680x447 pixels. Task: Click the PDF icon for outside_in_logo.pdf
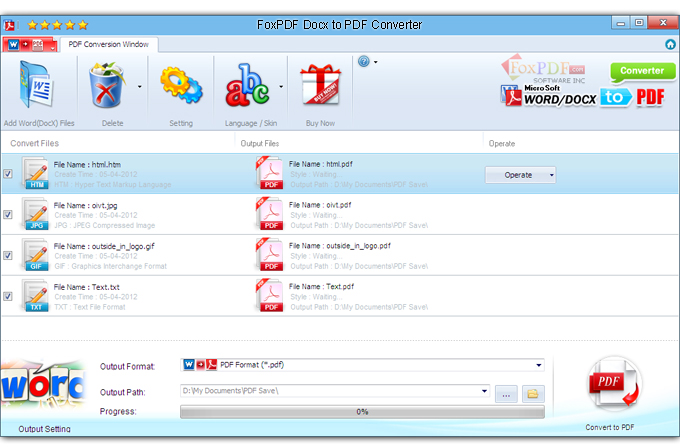(270, 254)
